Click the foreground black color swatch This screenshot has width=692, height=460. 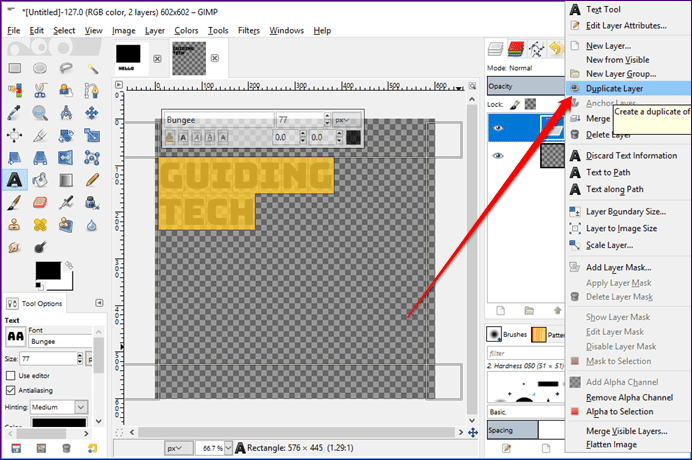[x=48, y=271]
